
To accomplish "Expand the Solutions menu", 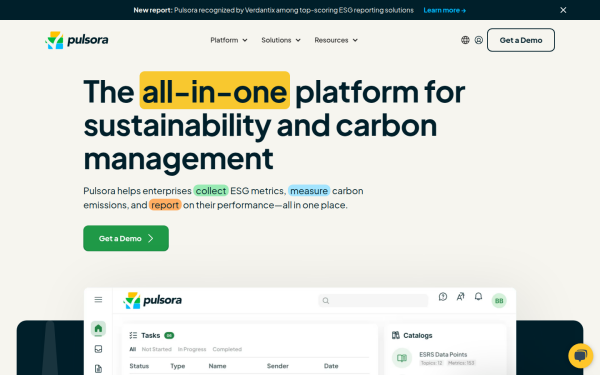I will tap(281, 40).
